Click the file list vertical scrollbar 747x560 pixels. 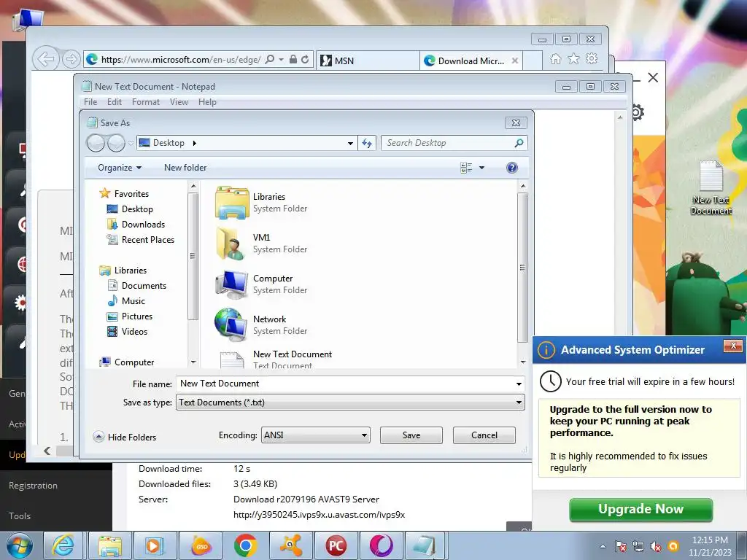point(522,268)
